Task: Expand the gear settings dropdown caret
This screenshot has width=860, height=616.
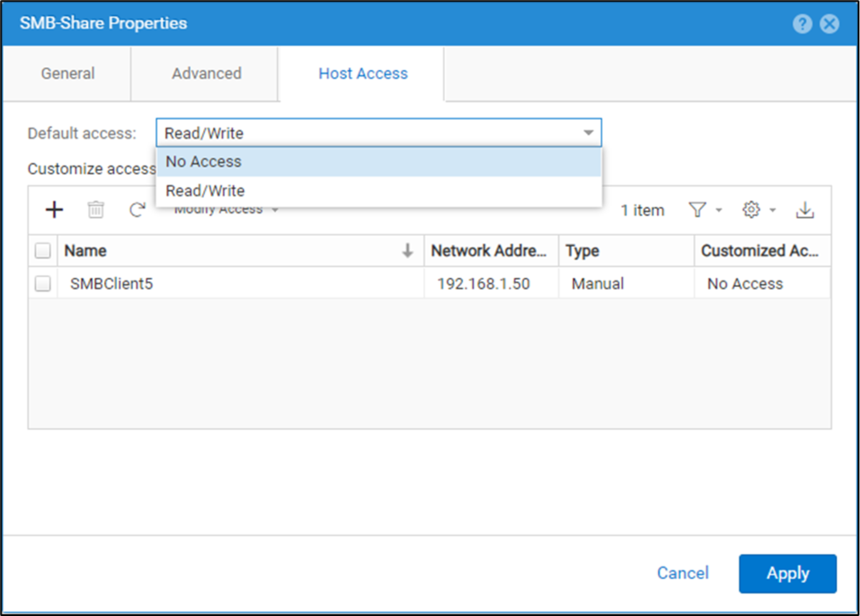Action: click(773, 210)
